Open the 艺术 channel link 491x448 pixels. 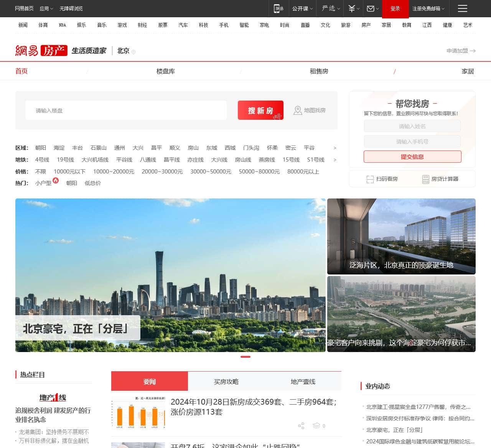(x=468, y=25)
